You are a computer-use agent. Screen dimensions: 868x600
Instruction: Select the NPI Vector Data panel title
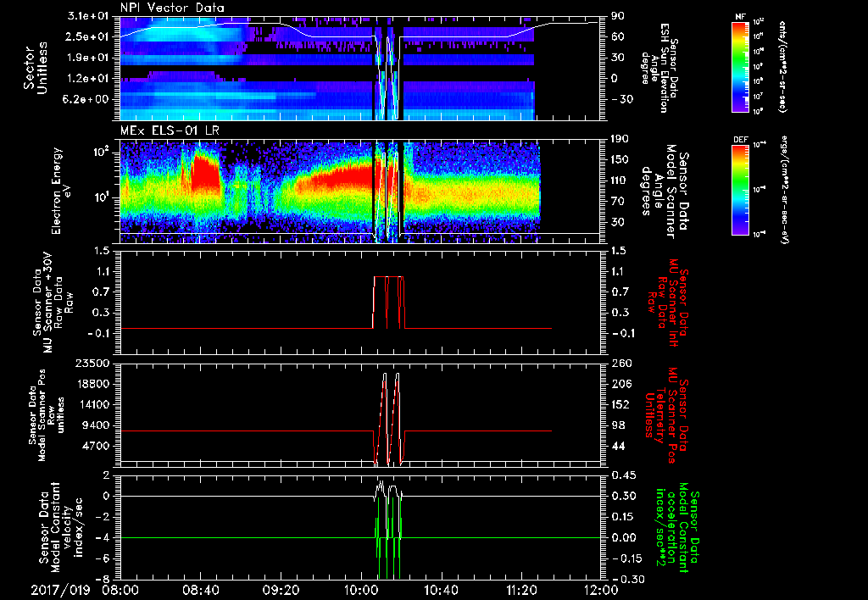173,8
